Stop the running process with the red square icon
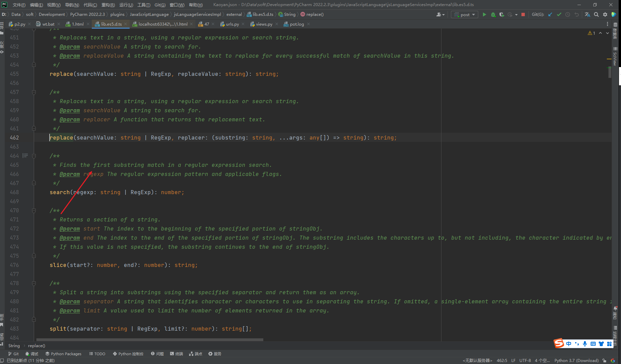The width and height of the screenshot is (621, 364). pyautogui.click(x=523, y=14)
